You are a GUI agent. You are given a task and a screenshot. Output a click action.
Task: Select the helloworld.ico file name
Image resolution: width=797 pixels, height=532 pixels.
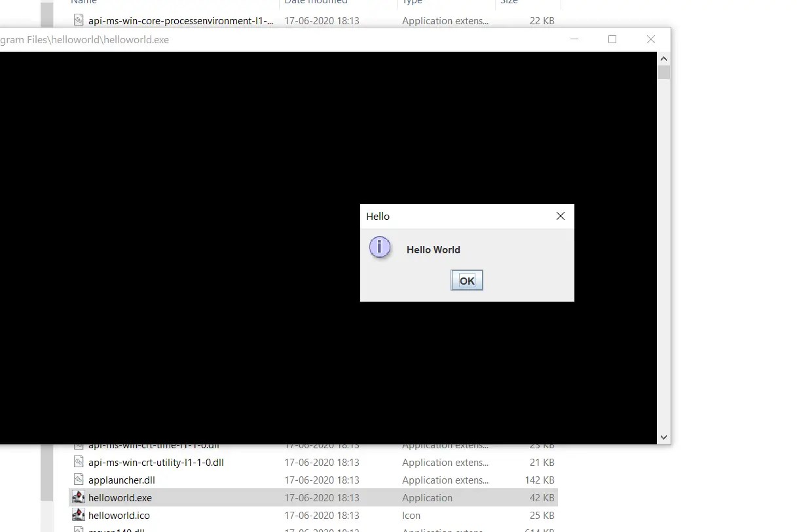pyautogui.click(x=119, y=515)
